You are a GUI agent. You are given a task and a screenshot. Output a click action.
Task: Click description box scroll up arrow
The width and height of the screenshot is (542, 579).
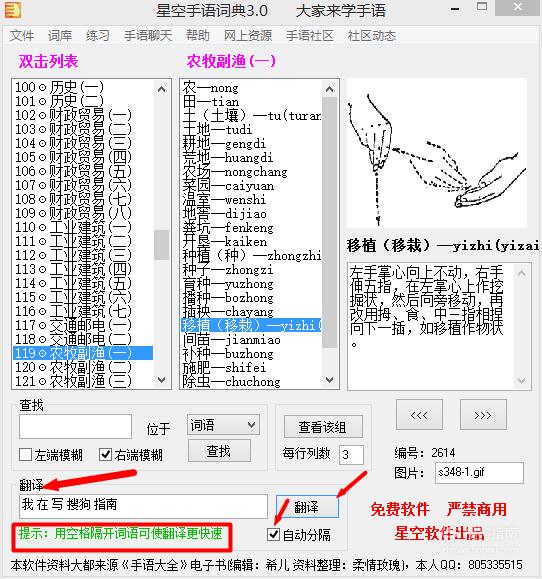click(x=522, y=274)
